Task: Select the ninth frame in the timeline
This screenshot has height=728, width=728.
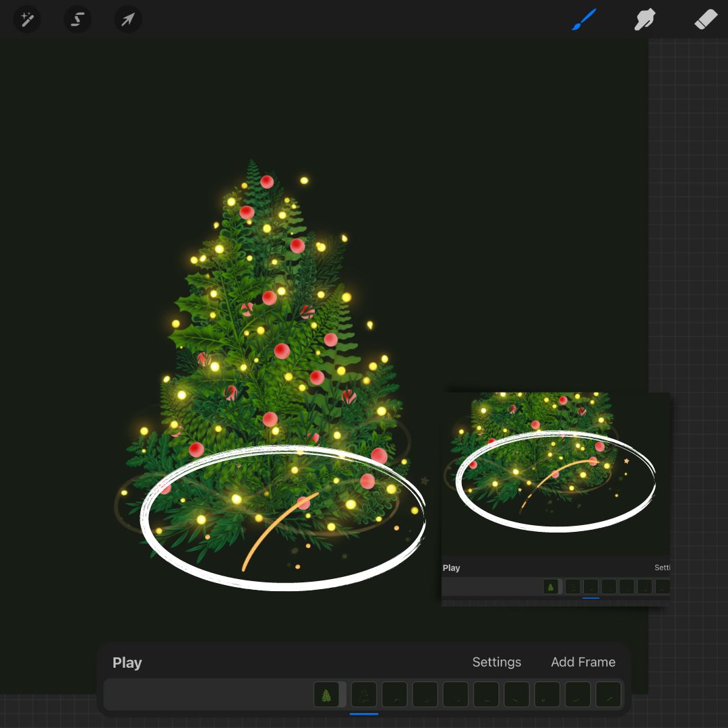Action: [x=578, y=694]
